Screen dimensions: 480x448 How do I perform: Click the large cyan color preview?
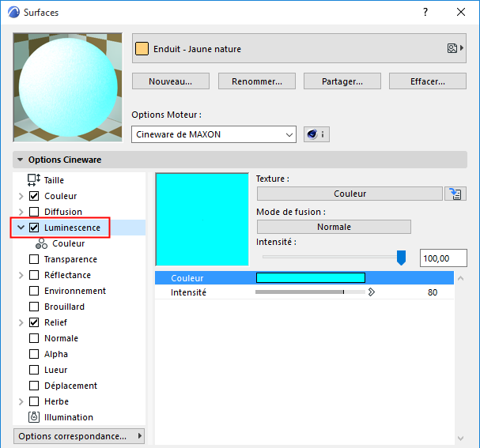[x=202, y=220]
